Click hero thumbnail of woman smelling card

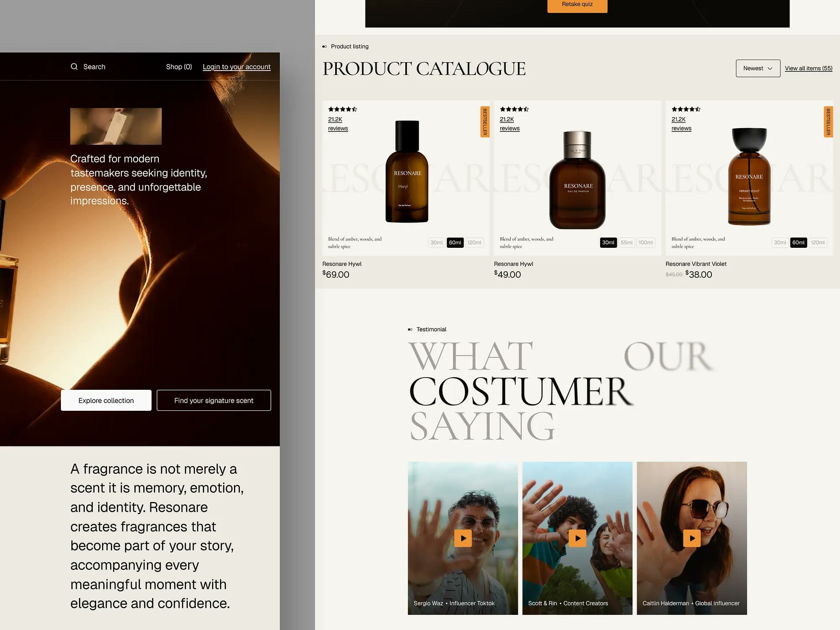point(116,126)
